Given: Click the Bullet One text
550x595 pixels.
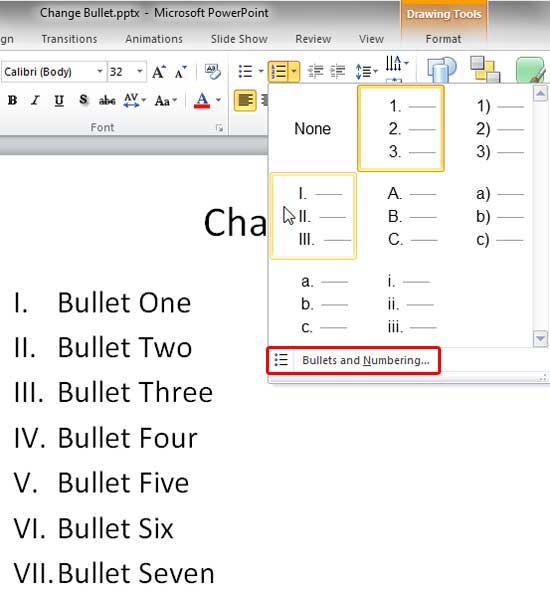Looking at the screenshot, I should (124, 303).
